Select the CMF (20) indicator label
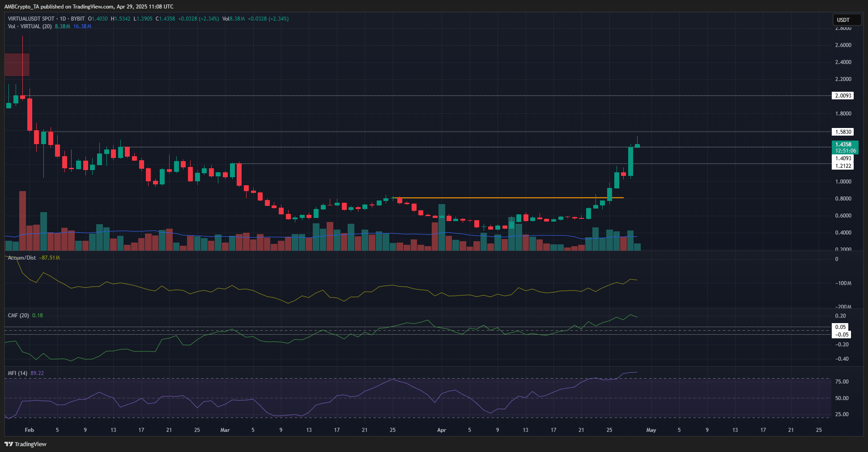The width and height of the screenshot is (868, 452). (18, 316)
